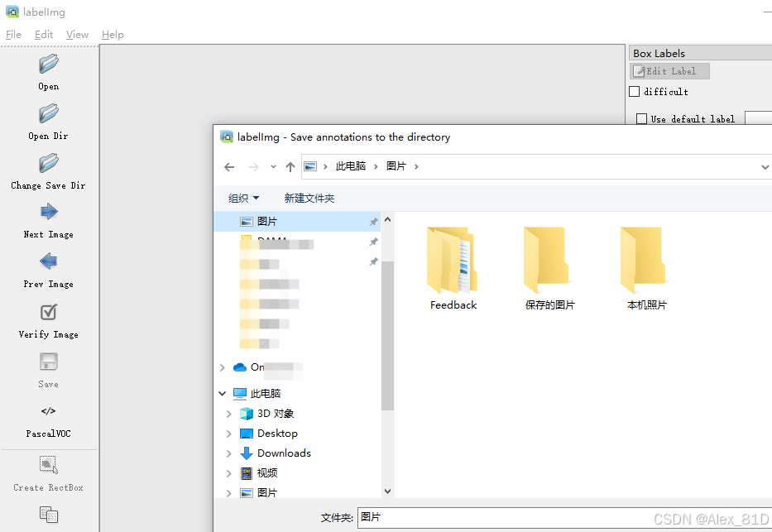Screen dimensions: 772x532
Task: Select 视频 in navigation tree
Action: (x=267, y=473)
